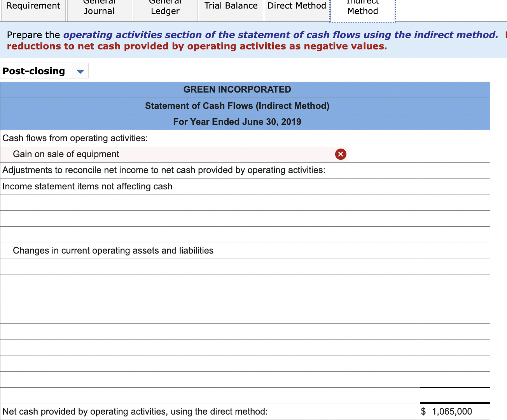Click the red X error icon on Gain row
This screenshot has width=507, height=420.
pyautogui.click(x=341, y=154)
